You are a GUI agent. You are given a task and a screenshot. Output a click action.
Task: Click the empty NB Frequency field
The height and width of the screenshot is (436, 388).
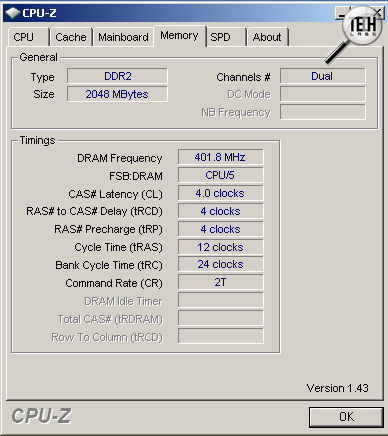pyautogui.click(x=322, y=112)
